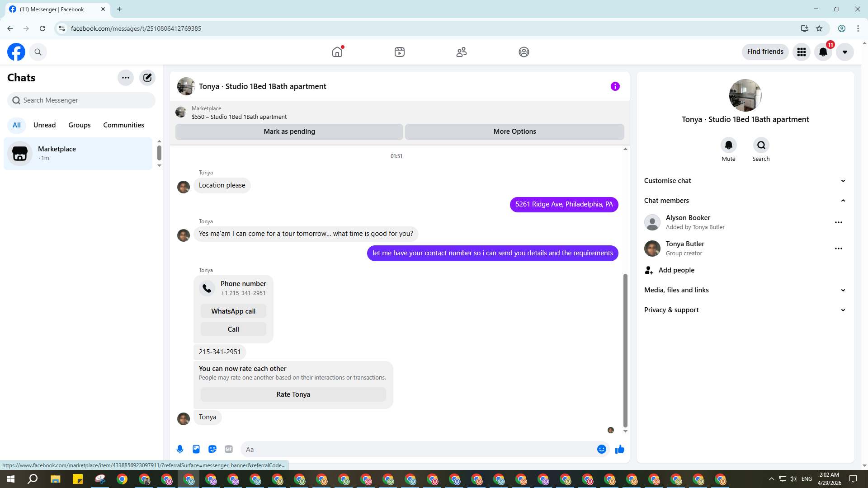
Task: Switch to the Communities tab
Action: tap(123, 125)
